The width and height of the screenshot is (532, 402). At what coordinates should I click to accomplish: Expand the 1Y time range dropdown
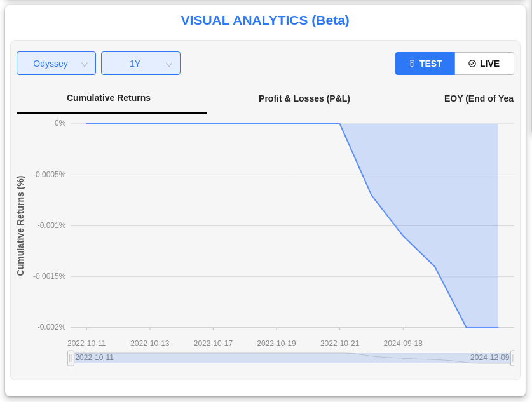[x=140, y=64]
